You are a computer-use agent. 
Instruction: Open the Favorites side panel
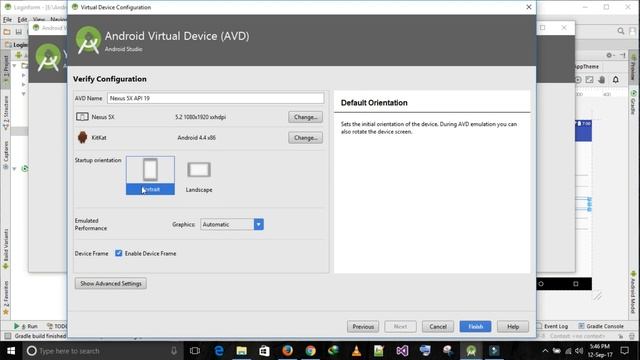point(6,298)
